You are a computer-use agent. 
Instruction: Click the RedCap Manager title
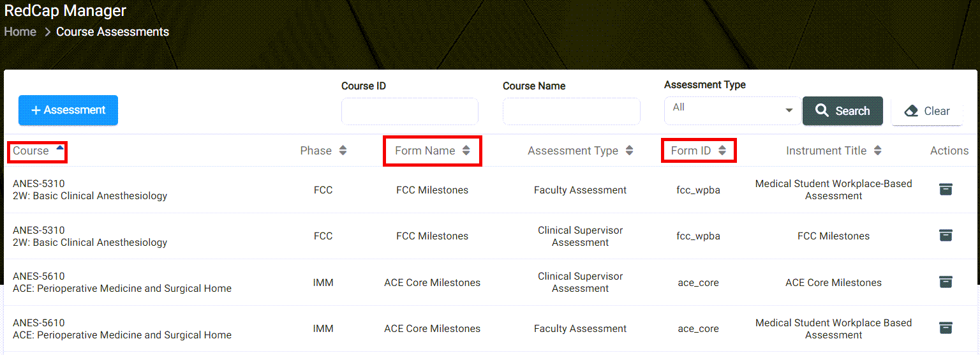[x=65, y=11]
